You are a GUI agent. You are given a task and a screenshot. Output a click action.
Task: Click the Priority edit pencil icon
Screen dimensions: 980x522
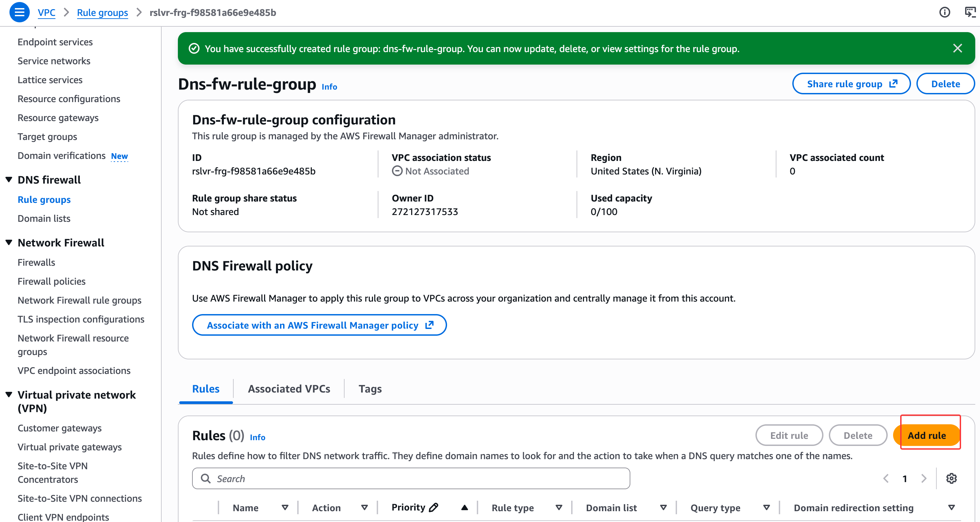[x=433, y=507]
